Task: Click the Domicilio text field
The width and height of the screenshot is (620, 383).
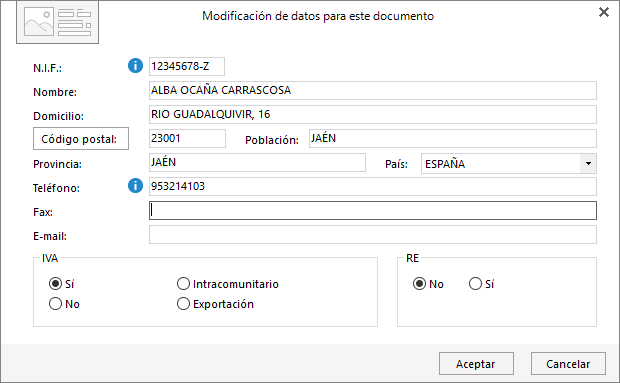Action: (372, 115)
